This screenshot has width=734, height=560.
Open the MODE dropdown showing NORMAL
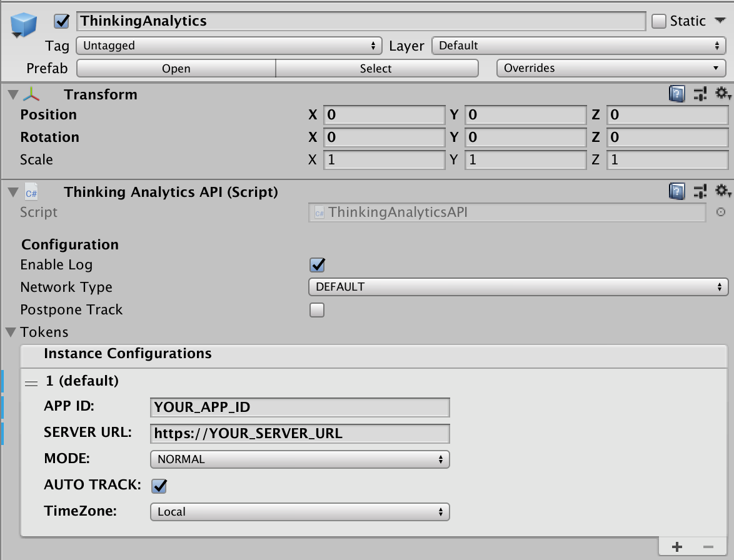point(299,459)
